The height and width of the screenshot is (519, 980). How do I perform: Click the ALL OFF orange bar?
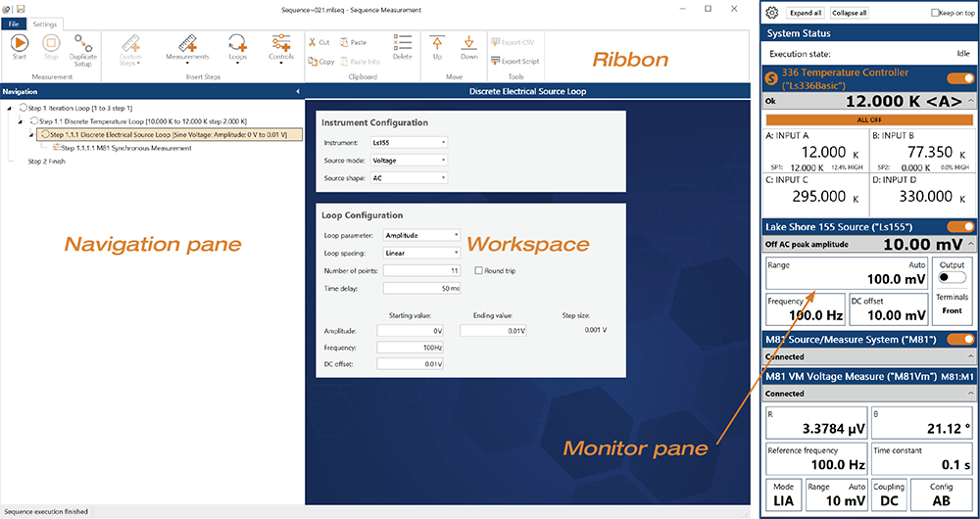point(870,119)
